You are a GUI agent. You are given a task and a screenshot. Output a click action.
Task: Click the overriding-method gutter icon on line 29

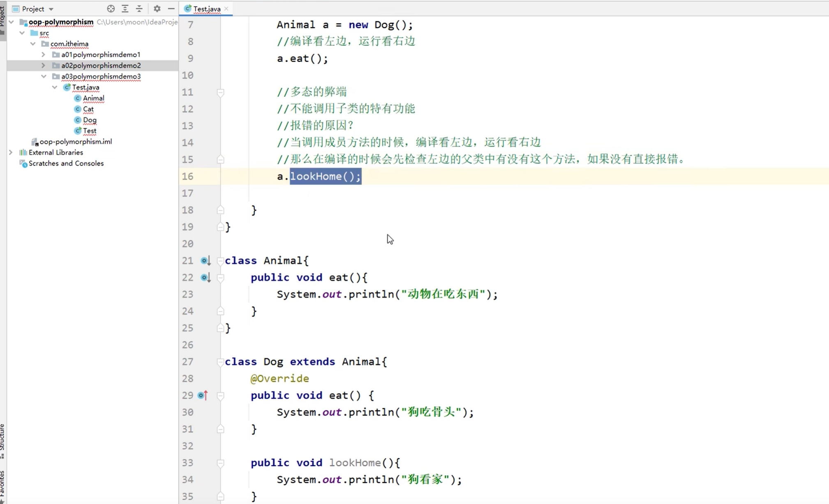pyautogui.click(x=203, y=395)
